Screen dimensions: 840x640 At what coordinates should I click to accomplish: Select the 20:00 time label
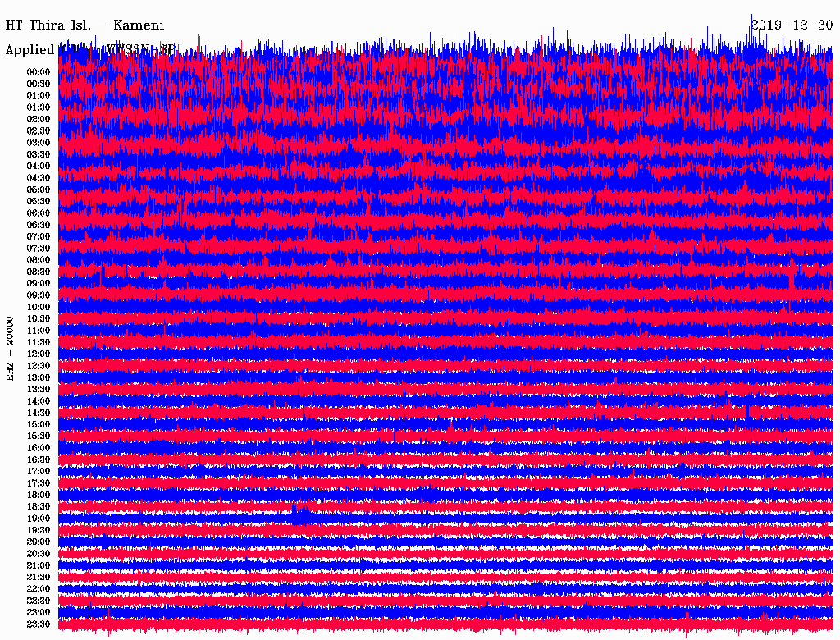coord(38,542)
